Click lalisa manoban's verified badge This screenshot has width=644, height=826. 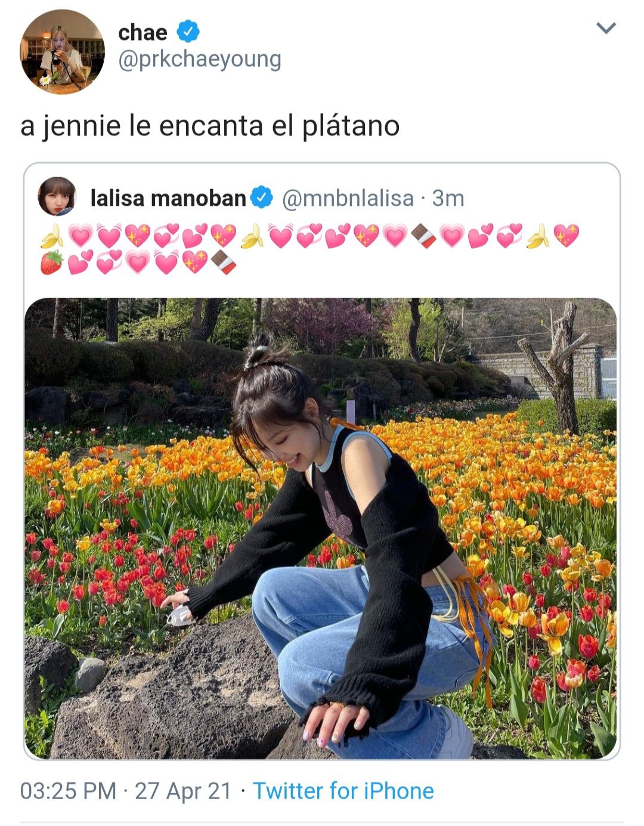click(x=261, y=197)
